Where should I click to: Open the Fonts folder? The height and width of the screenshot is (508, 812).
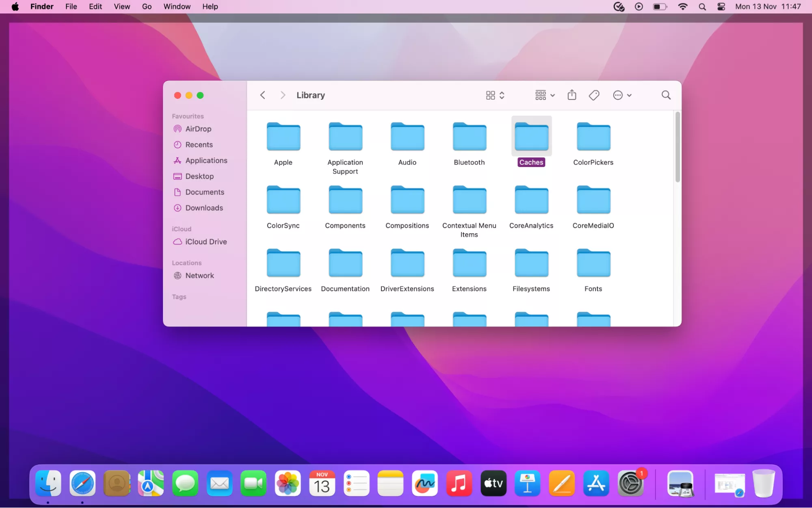(593, 263)
